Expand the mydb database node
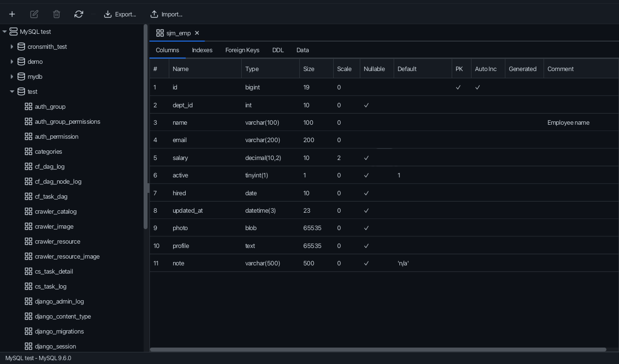The width and height of the screenshot is (619, 364). (12, 77)
